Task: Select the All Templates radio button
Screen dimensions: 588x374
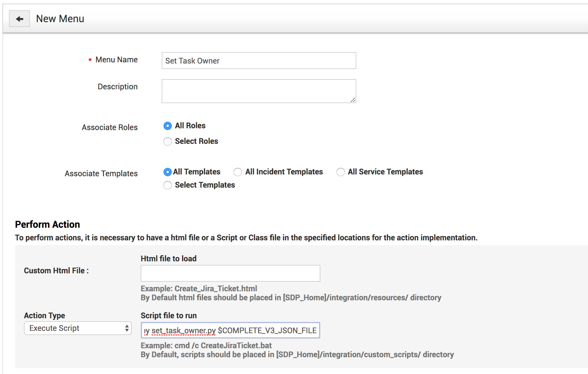Action: pos(168,172)
